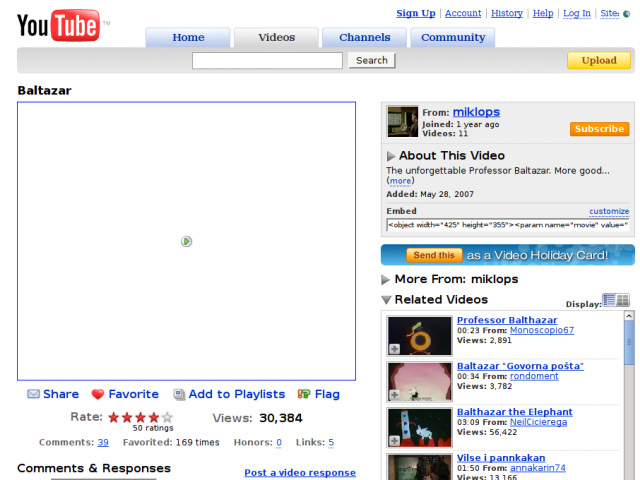Open Baltazar "Govorna pošta" video title

pyautogui.click(x=520, y=366)
